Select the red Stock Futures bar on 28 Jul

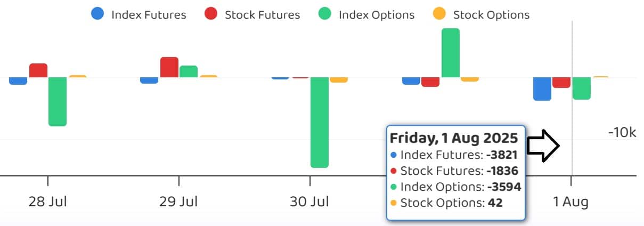coord(38,70)
